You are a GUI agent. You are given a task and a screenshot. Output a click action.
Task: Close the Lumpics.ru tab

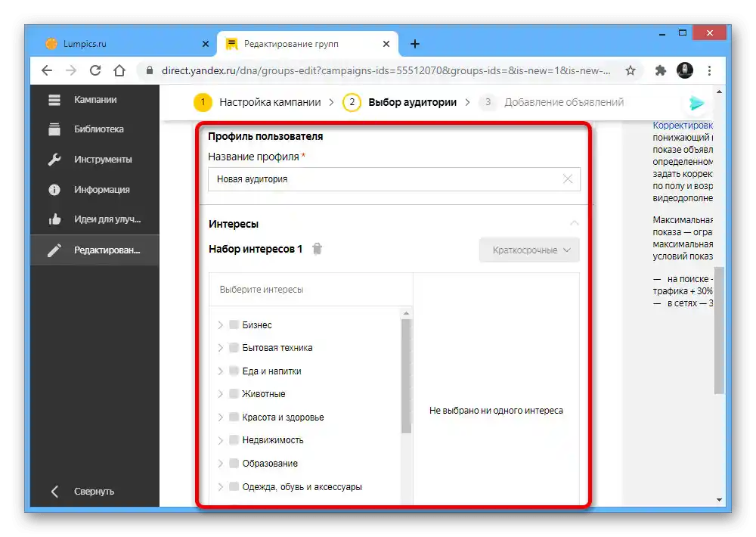click(x=206, y=44)
